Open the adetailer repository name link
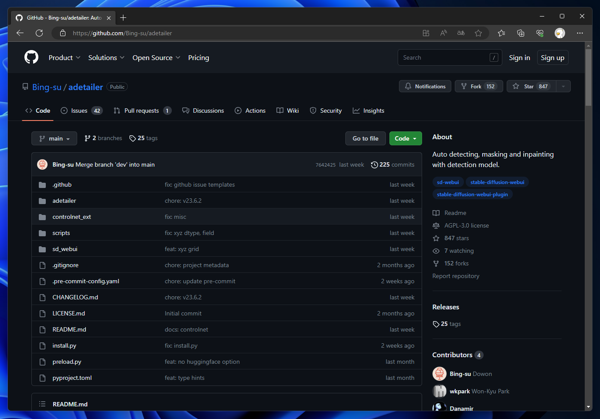 pos(85,87)
